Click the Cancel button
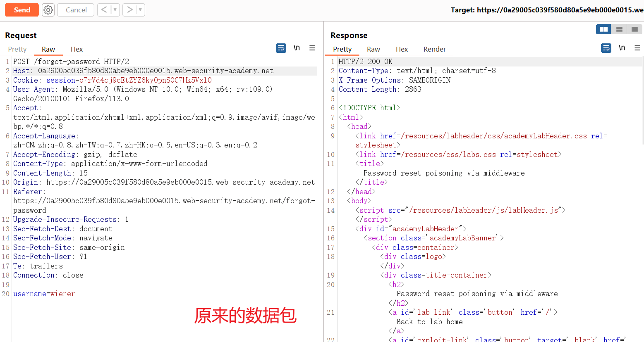 [76, 10]
